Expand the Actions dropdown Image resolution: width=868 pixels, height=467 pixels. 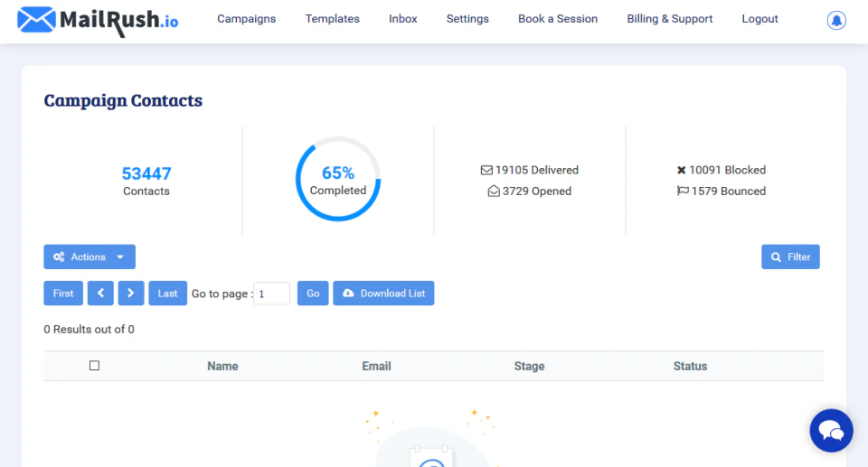pyautogui.click(x=90, y=257)
